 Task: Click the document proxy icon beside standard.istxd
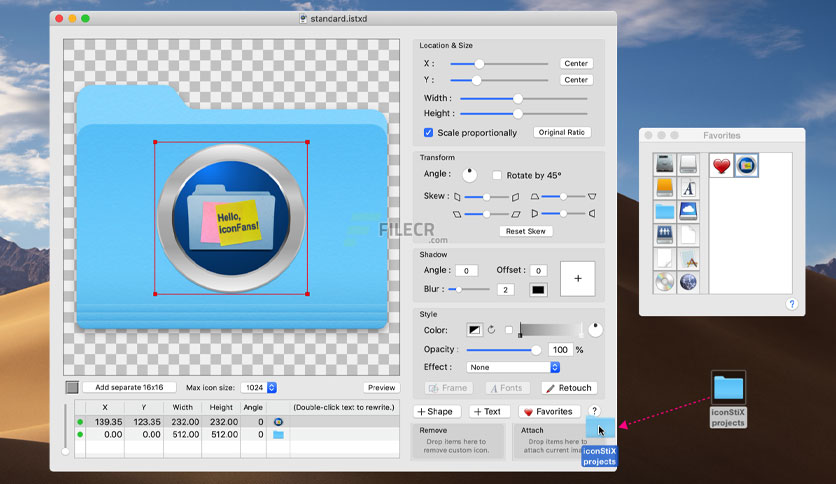click(x=303, y=19)
